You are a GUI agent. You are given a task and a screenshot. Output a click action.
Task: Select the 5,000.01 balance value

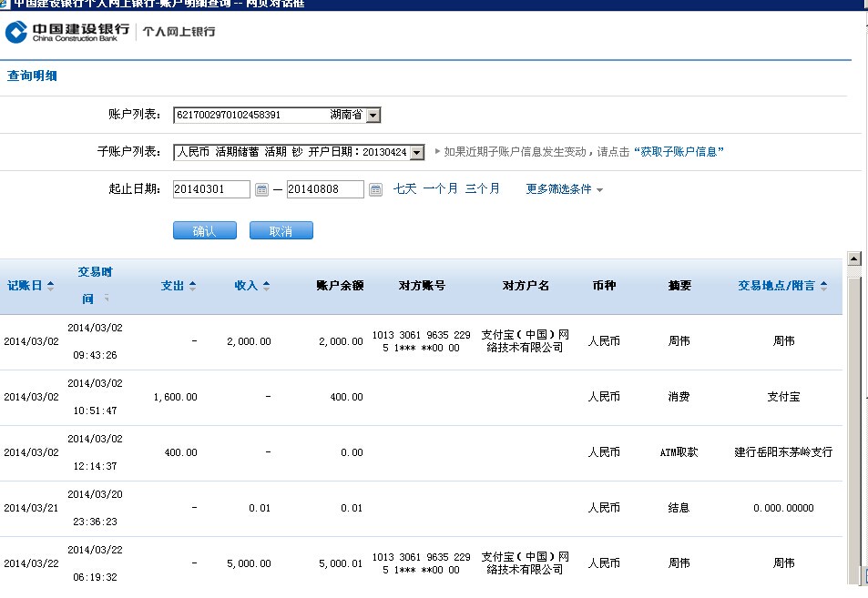[341, 563]
